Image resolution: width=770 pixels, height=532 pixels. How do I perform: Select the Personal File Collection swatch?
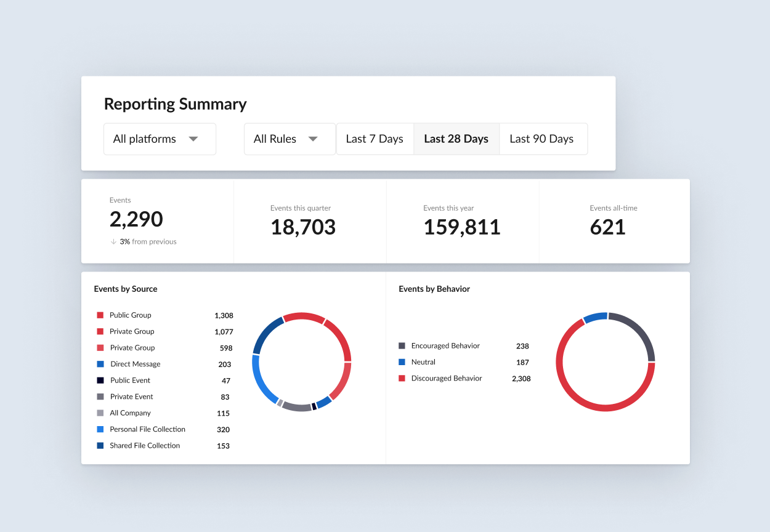click(x=100, y=429)
